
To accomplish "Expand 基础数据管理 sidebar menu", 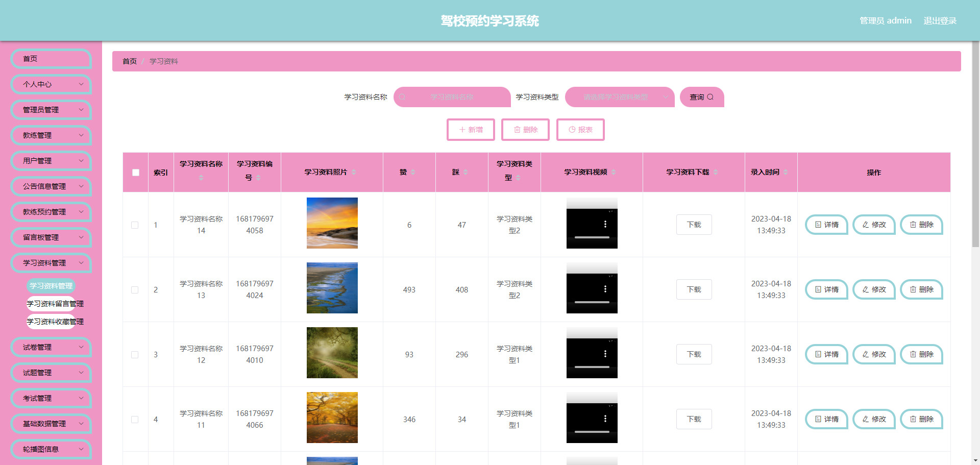I will click(x=51, y=424).
